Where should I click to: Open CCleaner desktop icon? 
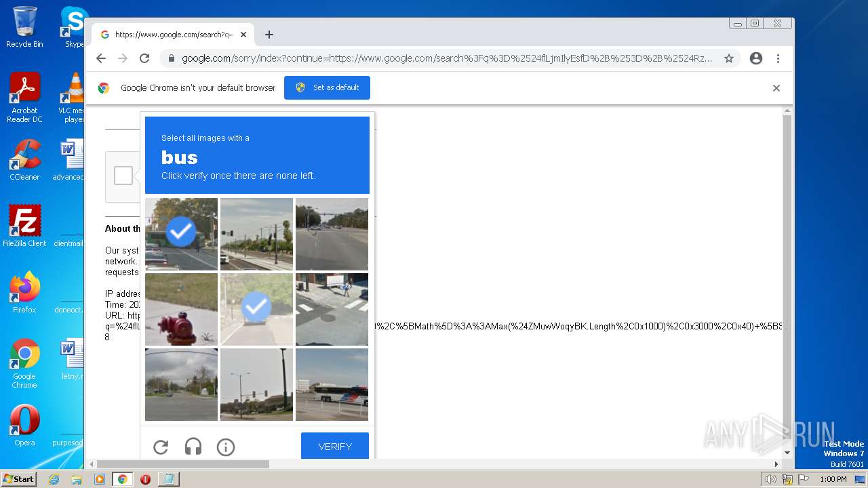[x=24, y=160]
